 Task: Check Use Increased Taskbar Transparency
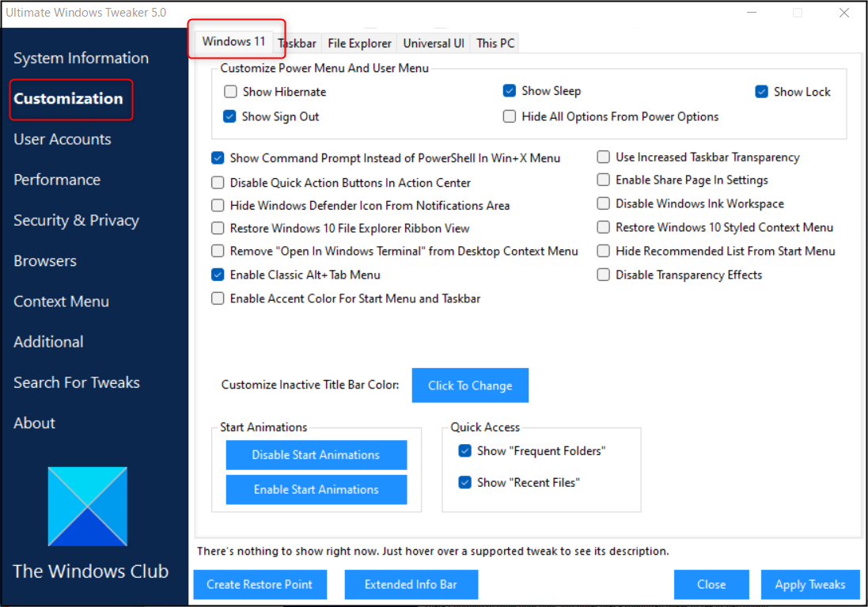[x=604, y=157]
